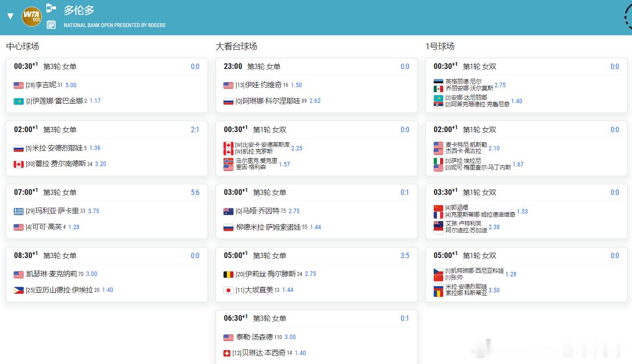Open the 5:6 score of 高芙 match

click(x=195, y=192)
